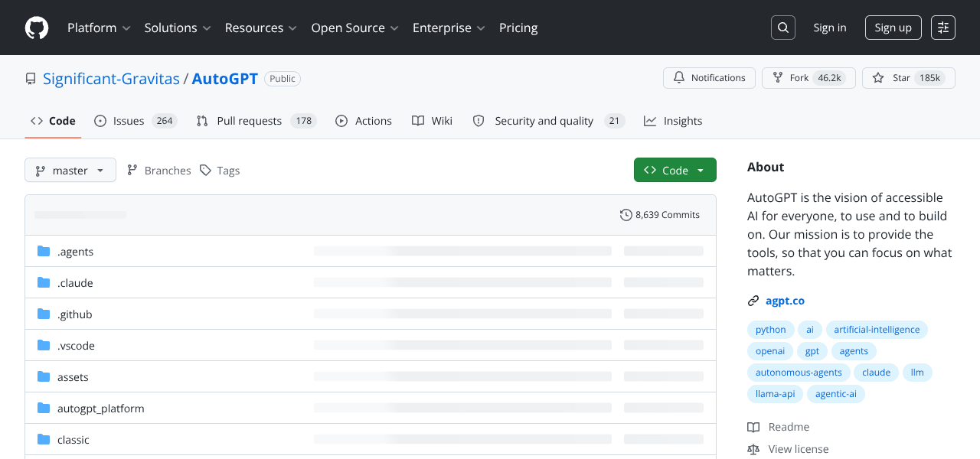Select the openai topic tag
The image size is (980, 459).
point(770,351)
